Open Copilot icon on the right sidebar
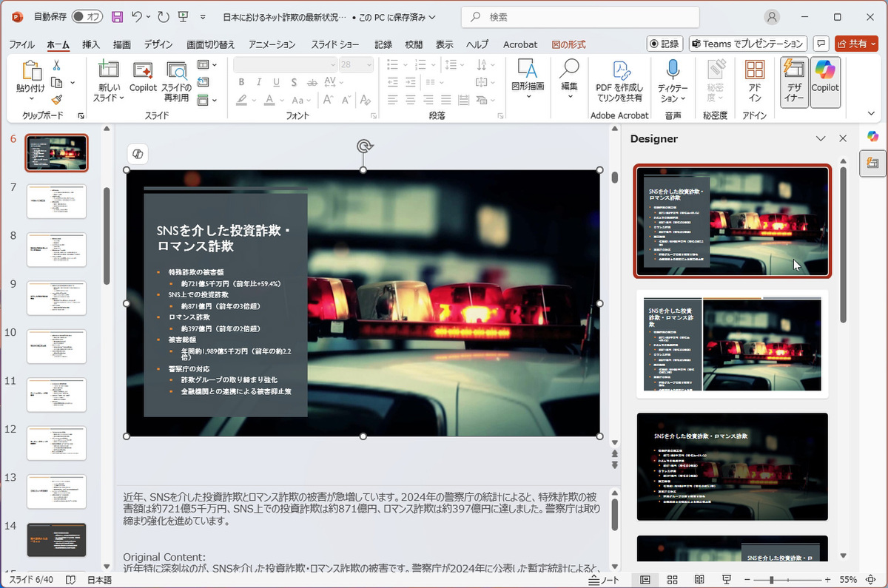 coord(873,136)
